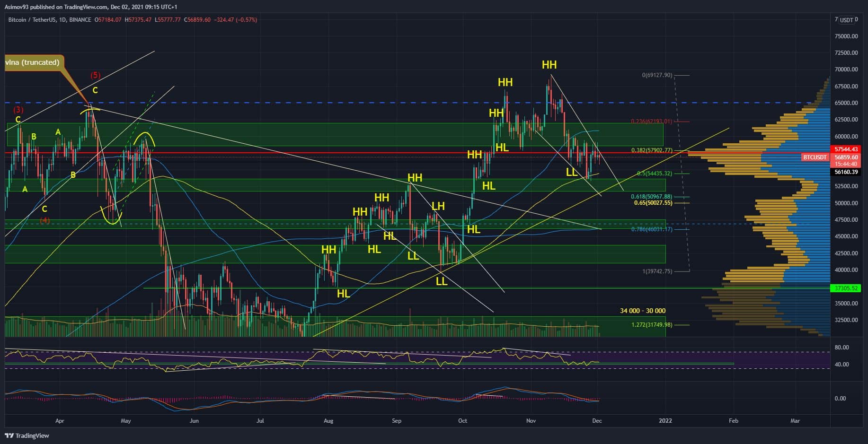Click the 'LH' lower-high label
The image size is (868, 444).
pos(438,206)
